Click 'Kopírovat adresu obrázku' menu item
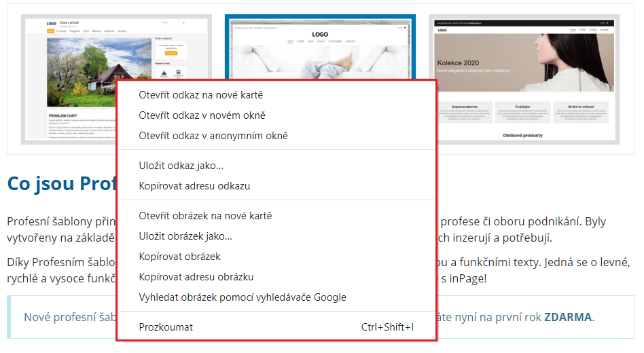This screenshot has height=353, width=644. [x=196, y=277]
